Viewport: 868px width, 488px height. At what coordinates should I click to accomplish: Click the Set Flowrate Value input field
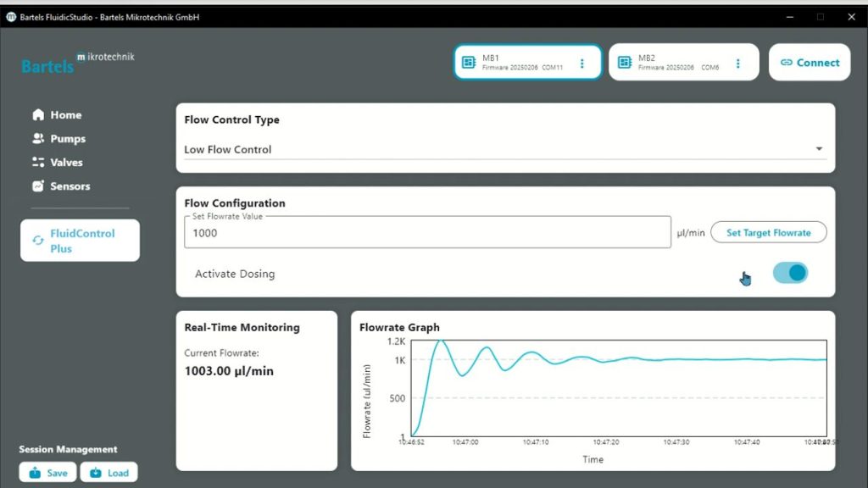pos(427,232)
